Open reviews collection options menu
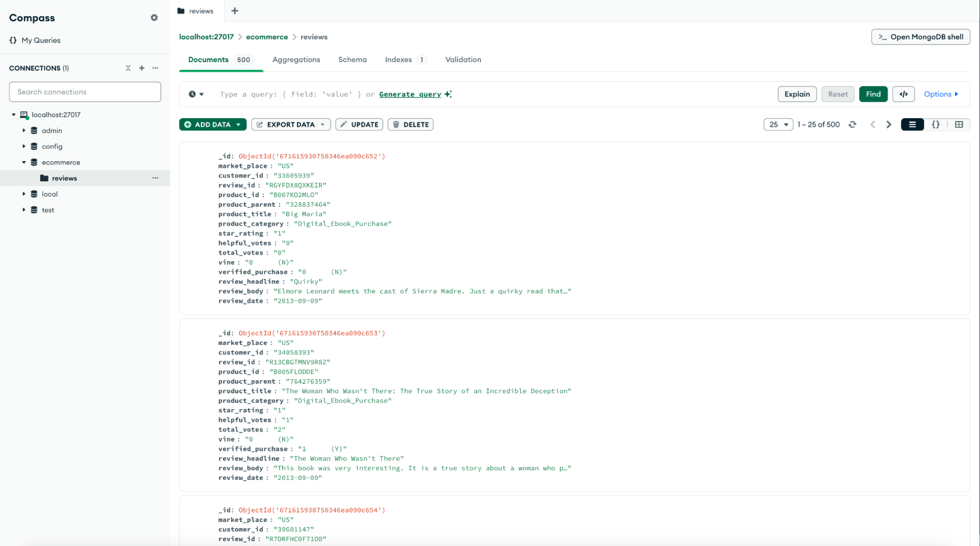The image size is (980, 546). [x=155, y=178]
